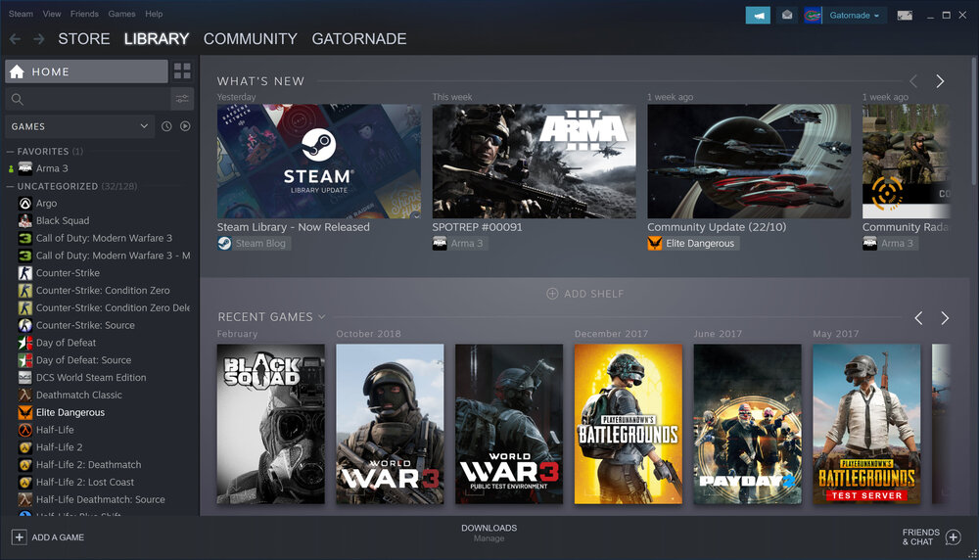Select Half-Life 2 in the list

(59, 447)
